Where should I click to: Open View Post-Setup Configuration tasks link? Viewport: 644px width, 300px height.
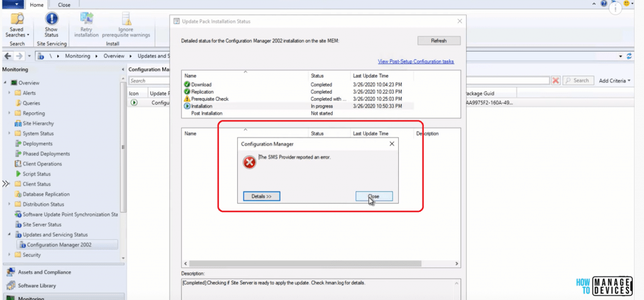click(416, 61)
